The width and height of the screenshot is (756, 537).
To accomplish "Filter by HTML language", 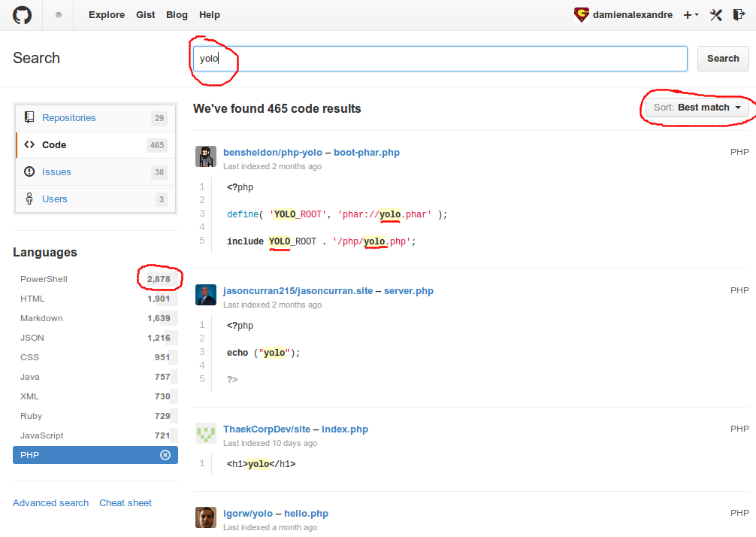I will point(95,299).
